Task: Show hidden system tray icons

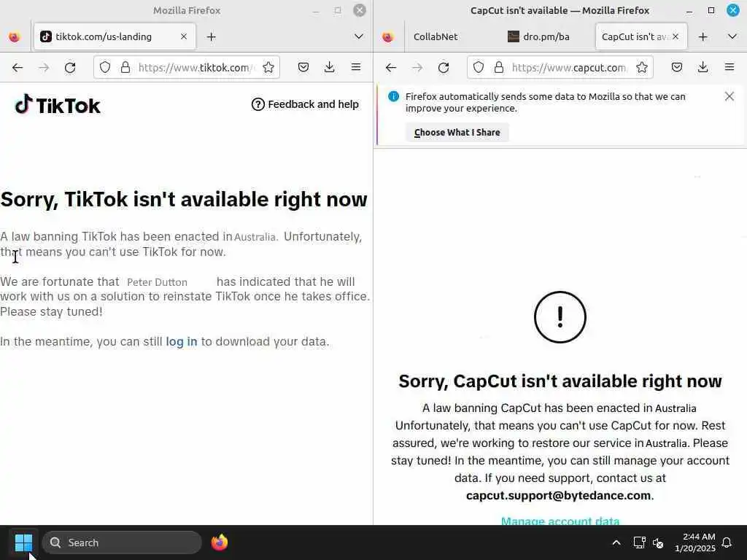Action: (x=616, y=542)
